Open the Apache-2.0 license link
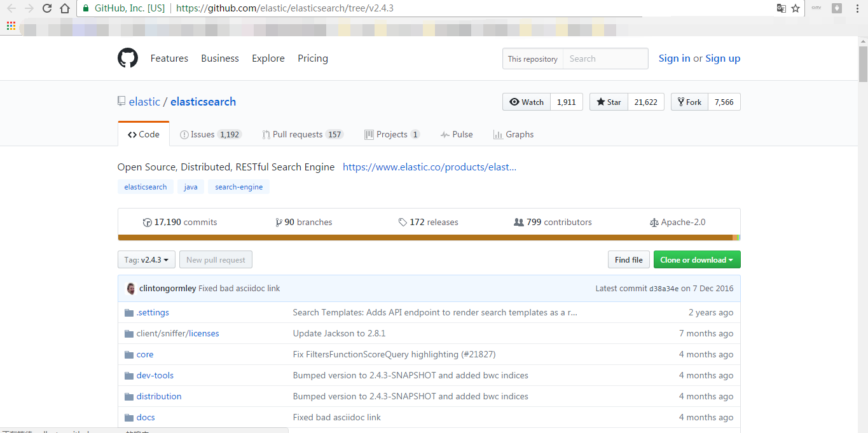This screenshot has width=868, height=433. point(677,223)
